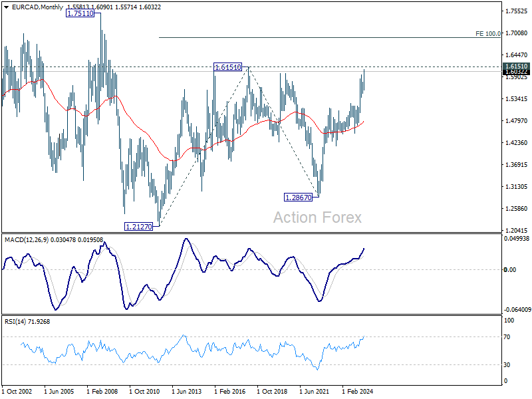Click the RSI 30 level label
The image size is (532, 399).
[507, 364]
